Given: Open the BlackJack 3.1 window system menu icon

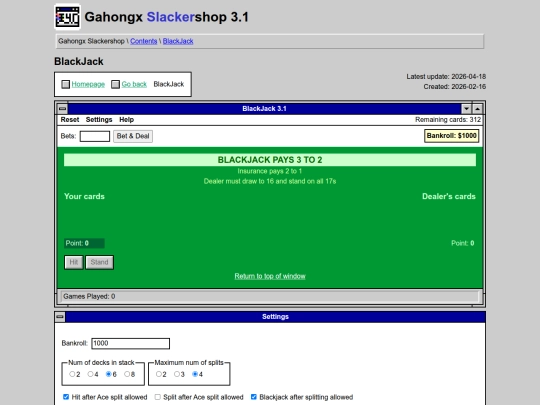Looking at the screenshot, I should [x=62, y=109].
